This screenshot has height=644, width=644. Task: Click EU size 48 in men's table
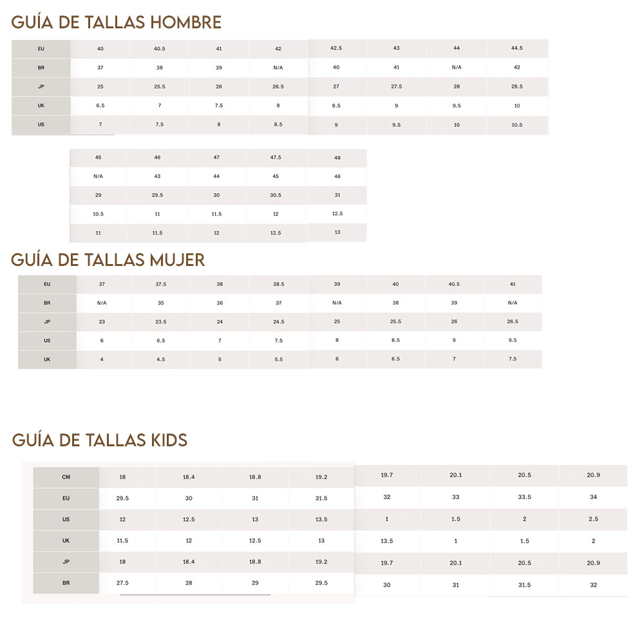click(337, 158)
